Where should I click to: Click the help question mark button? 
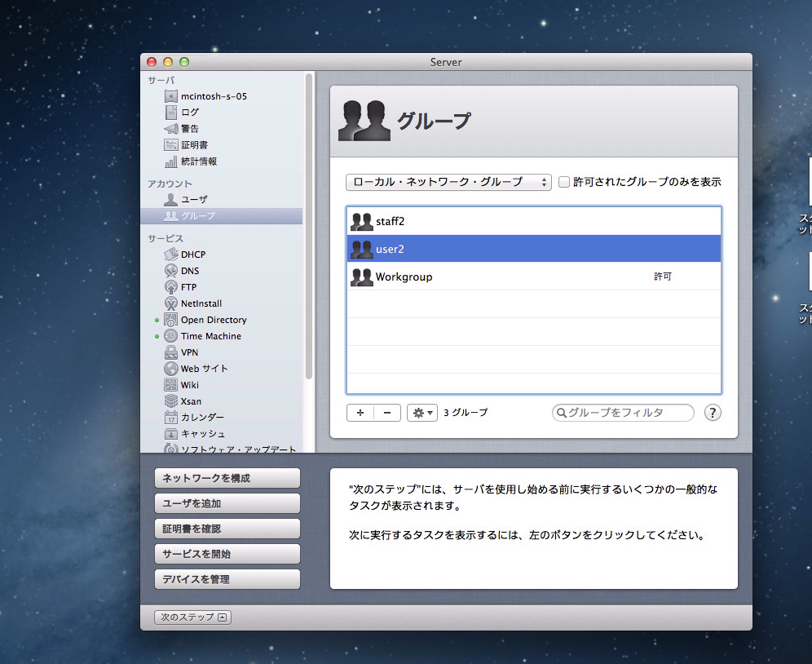pos(713,413)
